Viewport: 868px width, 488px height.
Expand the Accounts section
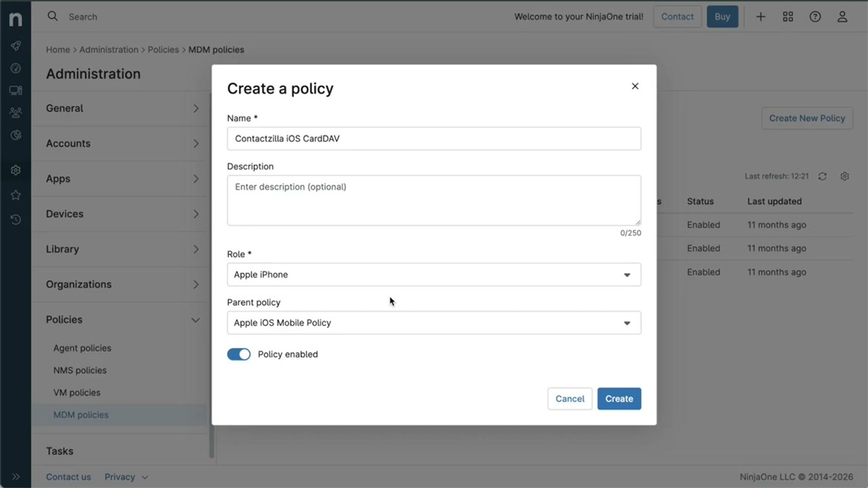tap(123, 144)
